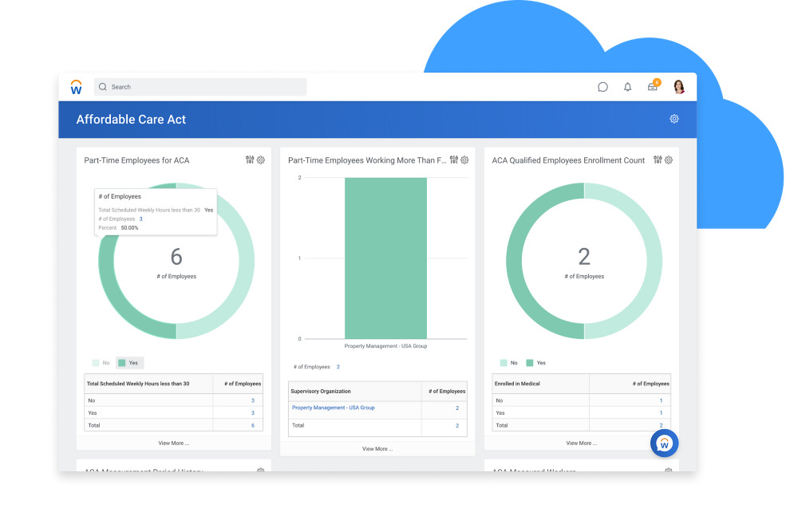
Task: Click the Property Management - USA Group link
Action: 334,408
